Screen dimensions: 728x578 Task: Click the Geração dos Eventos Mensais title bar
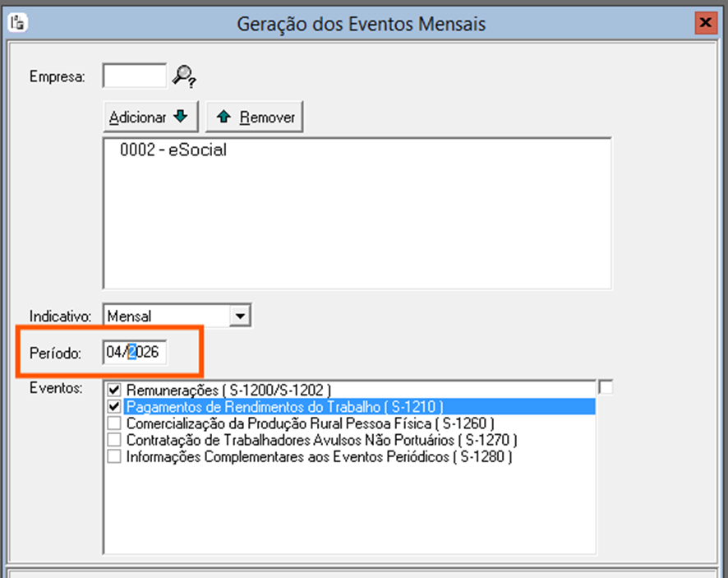point(362,24)
